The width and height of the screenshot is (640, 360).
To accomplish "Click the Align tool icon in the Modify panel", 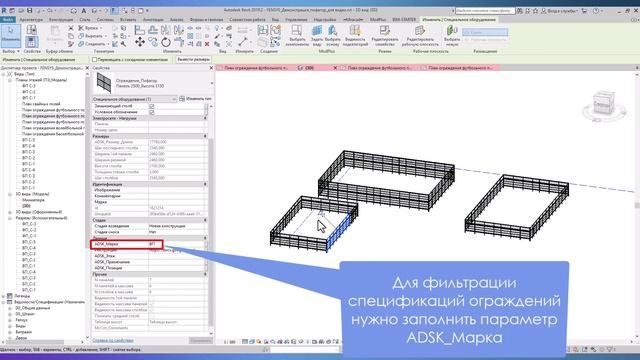I will tap(140, 30).
